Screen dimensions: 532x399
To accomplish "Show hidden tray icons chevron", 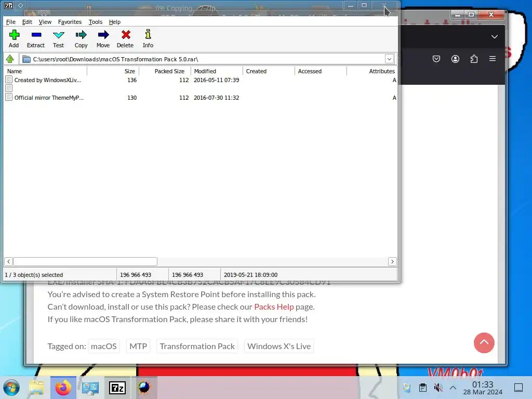I will (453, 388).
